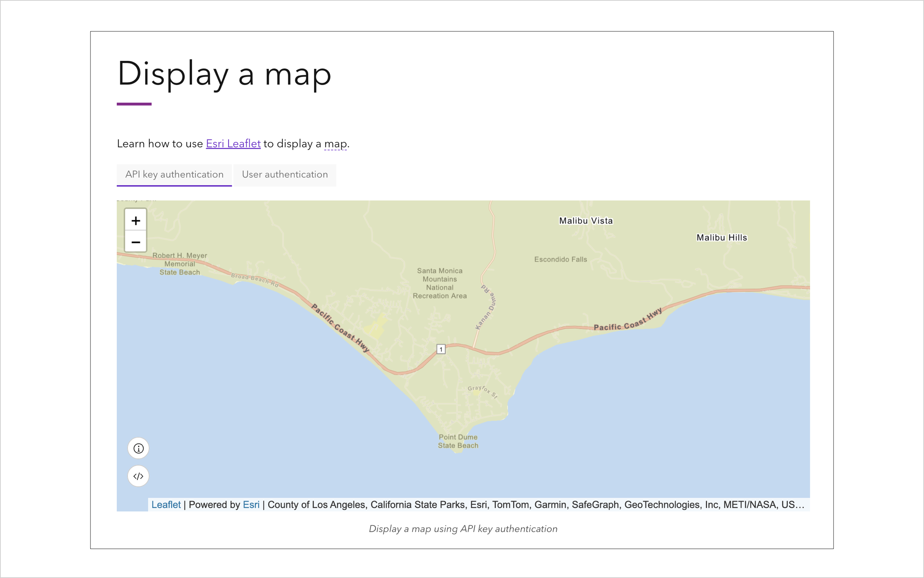
Task: Zoom out using the map minus button
Action: click(x=136, y=242)
